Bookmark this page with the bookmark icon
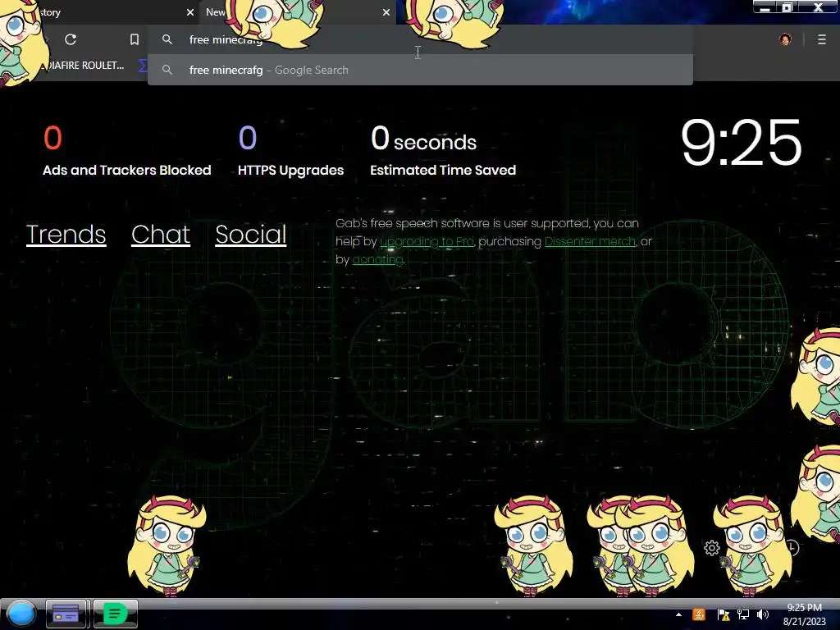840x630 pixels. [x=135, y=39]
